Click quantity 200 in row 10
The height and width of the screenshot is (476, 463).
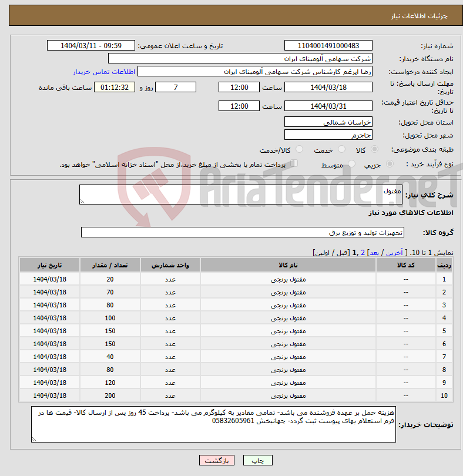coord(110,396)
